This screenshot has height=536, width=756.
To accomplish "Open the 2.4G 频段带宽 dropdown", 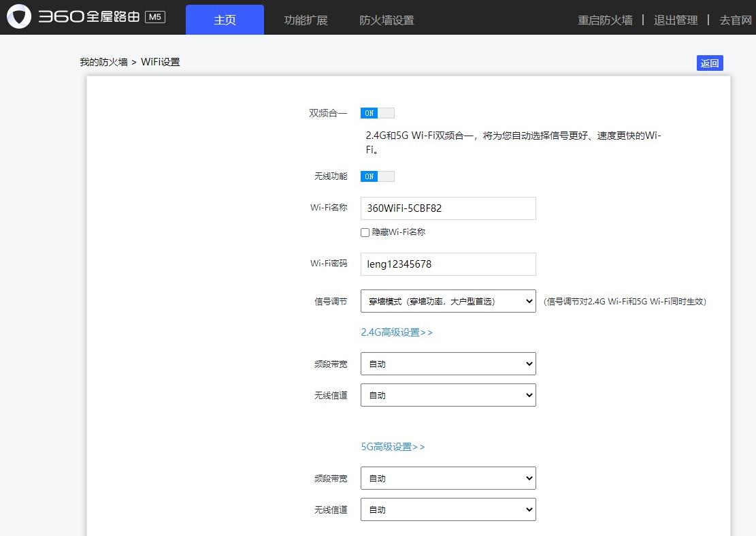I will coord(448,363).
